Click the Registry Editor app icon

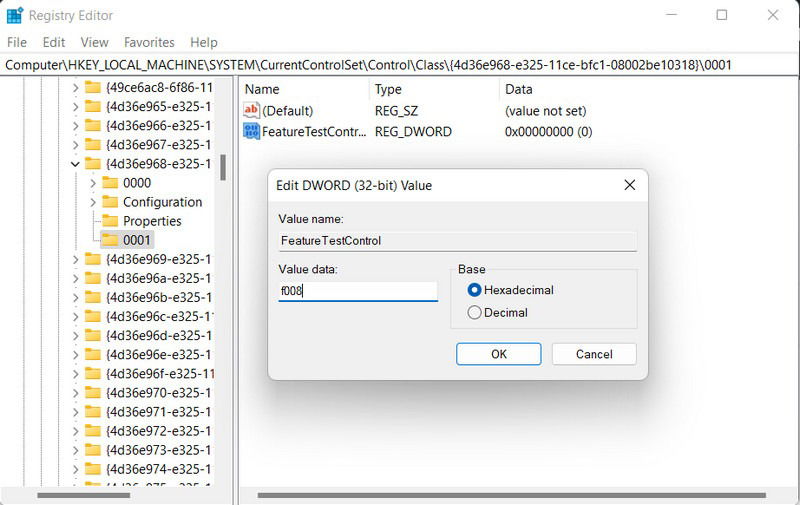[x=15, y=15]
